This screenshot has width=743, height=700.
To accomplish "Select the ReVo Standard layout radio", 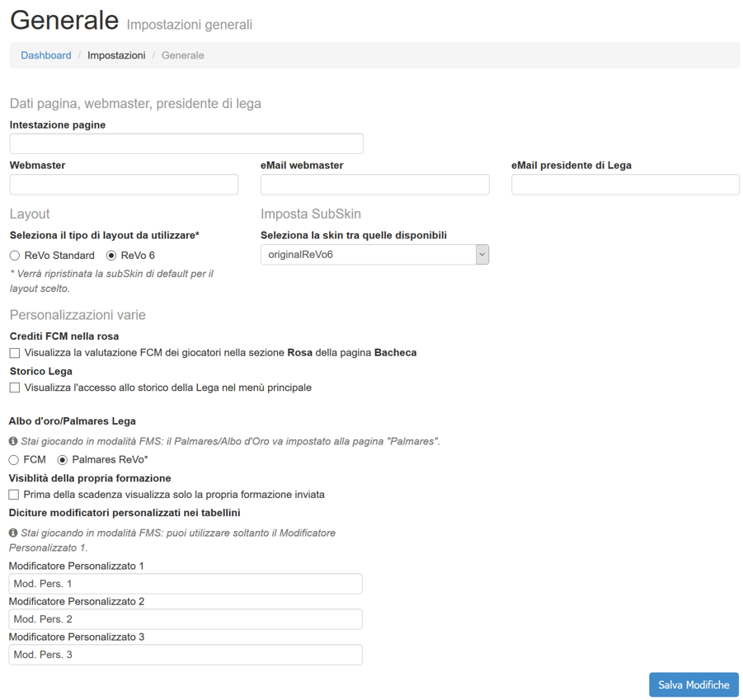I will click(15, 256).
